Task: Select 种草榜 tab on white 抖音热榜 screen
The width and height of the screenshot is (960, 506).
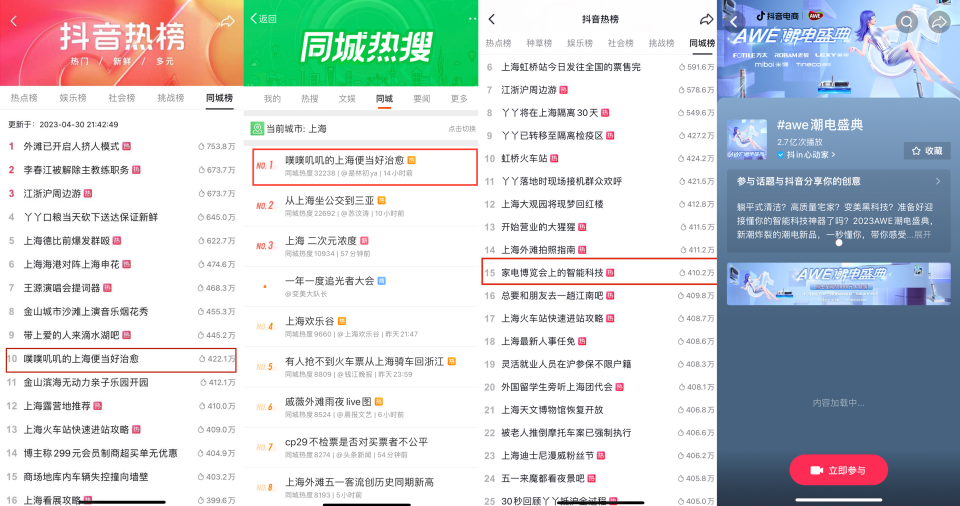Action: click(539, 43)
